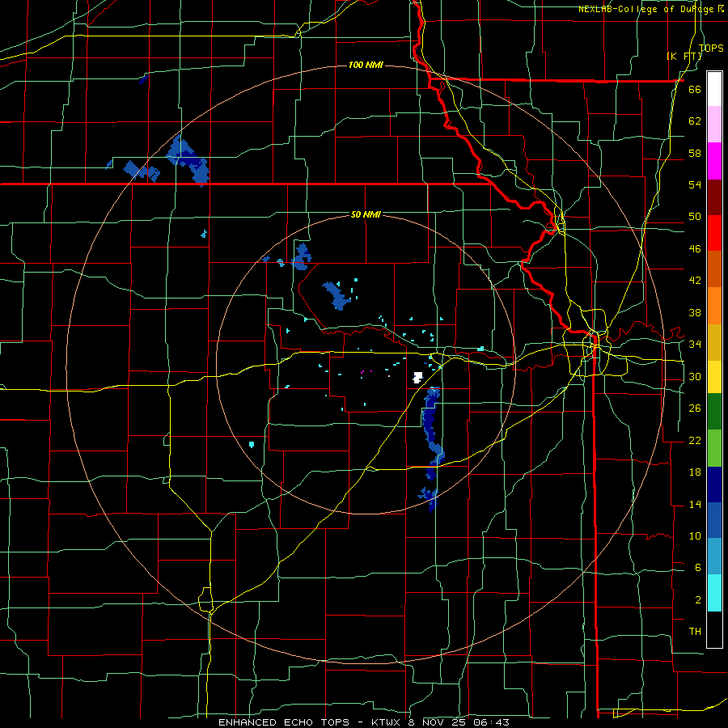Viewport: 728px width, 728px height.
Task: Click the gold legend swatch beside 34
Action: pyautogui.click(x=714, y=342)
